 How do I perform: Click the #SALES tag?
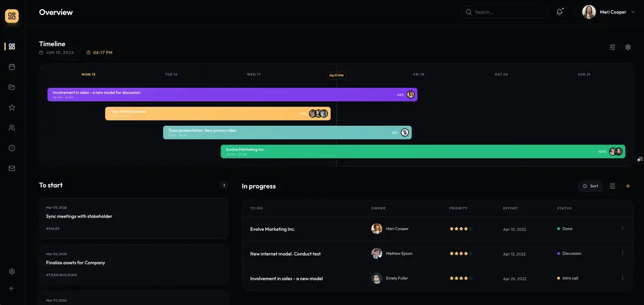53,228
